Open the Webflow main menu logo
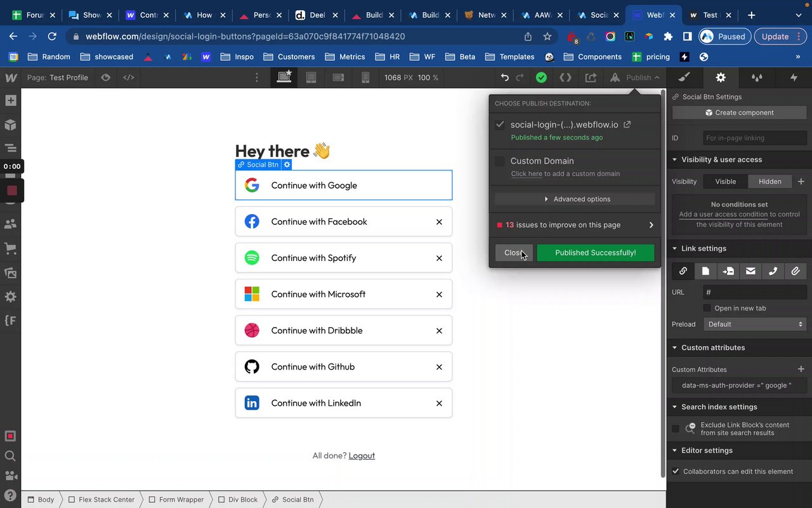The image size is (812, 508). pos(10,77)
